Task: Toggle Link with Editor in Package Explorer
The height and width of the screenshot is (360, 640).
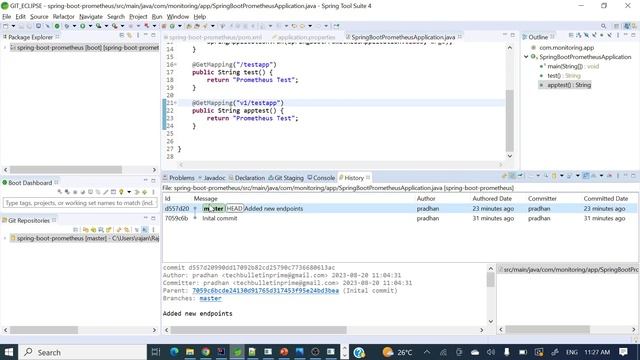Action: [x=129, y=36]
